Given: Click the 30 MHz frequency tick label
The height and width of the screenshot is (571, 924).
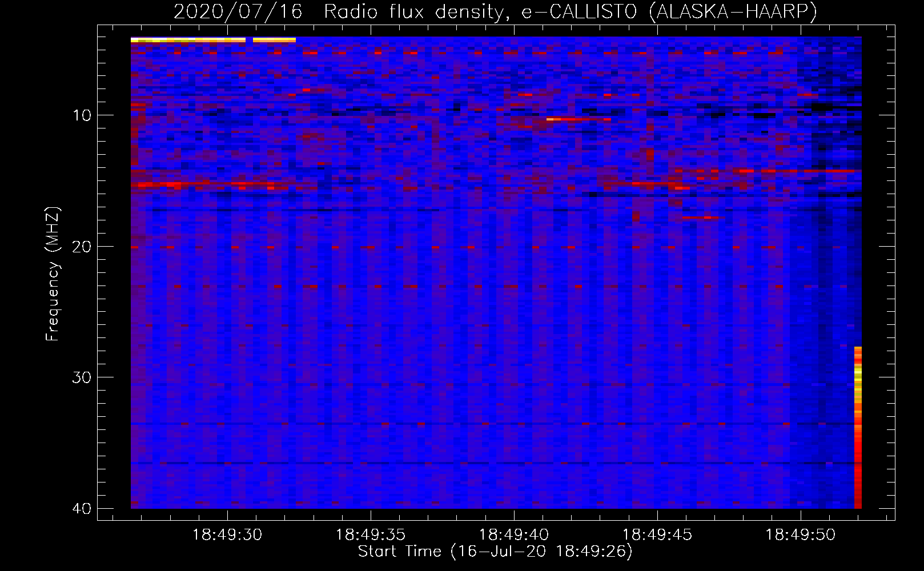Looking at the screenshot, I should point(82,377).
